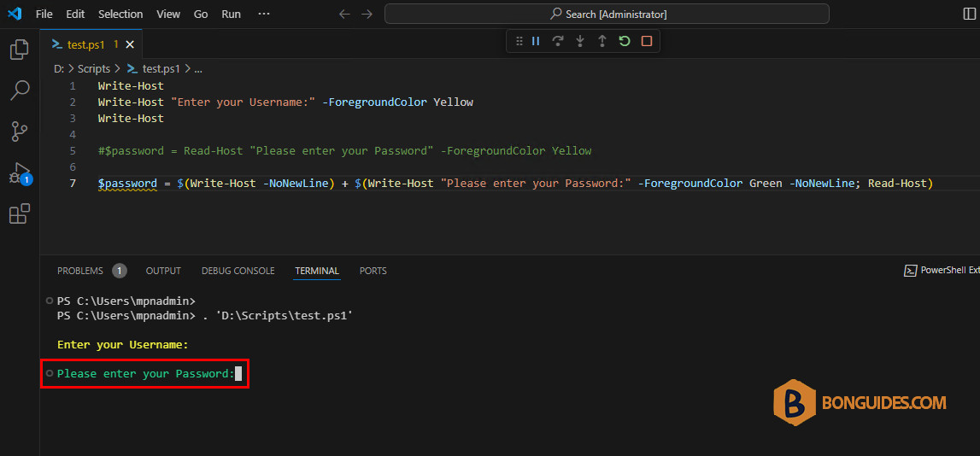This screenshot has height=456, width=980.
Task: Open the Explorer view in activity bar
Action: coord(20,50)
